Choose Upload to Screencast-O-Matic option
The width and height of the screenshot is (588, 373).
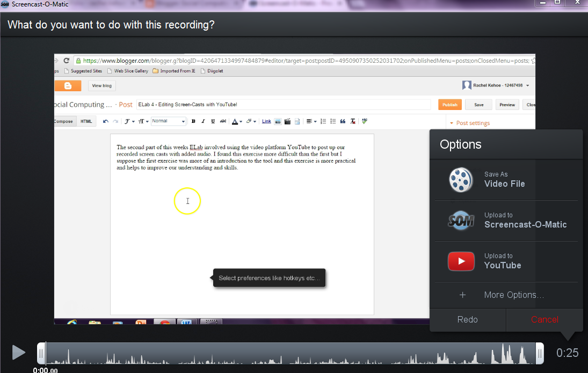coord(506,221)
